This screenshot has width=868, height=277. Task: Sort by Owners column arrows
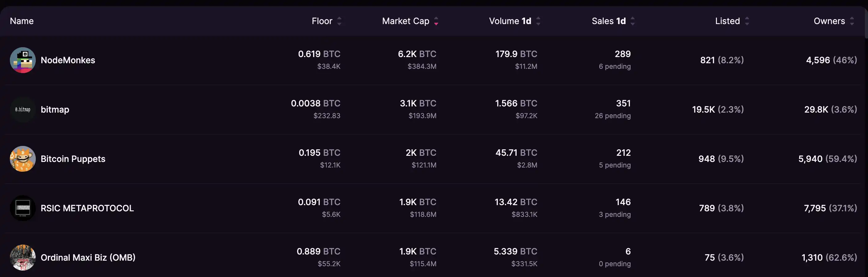[x=852, y=21]
